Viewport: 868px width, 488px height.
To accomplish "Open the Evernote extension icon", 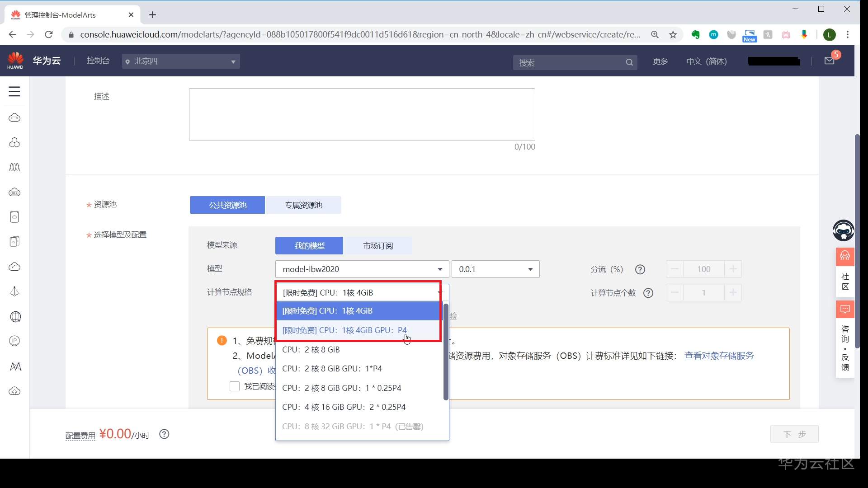I will click(x=696, y=34).
